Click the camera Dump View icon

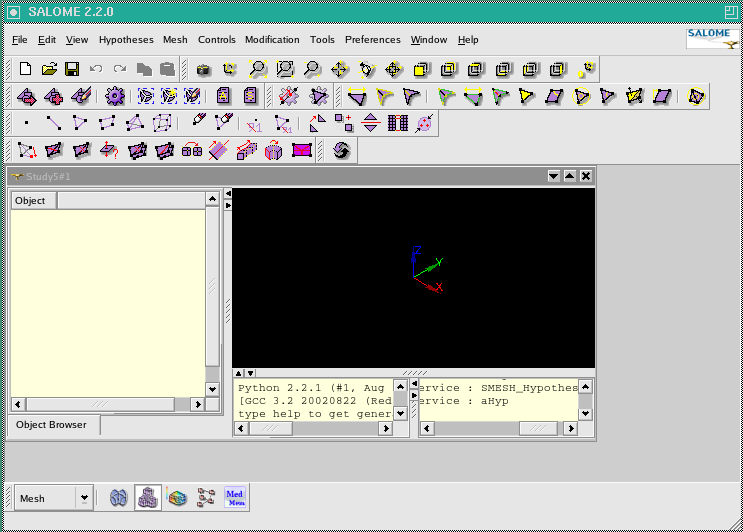[x=203, y=70]
